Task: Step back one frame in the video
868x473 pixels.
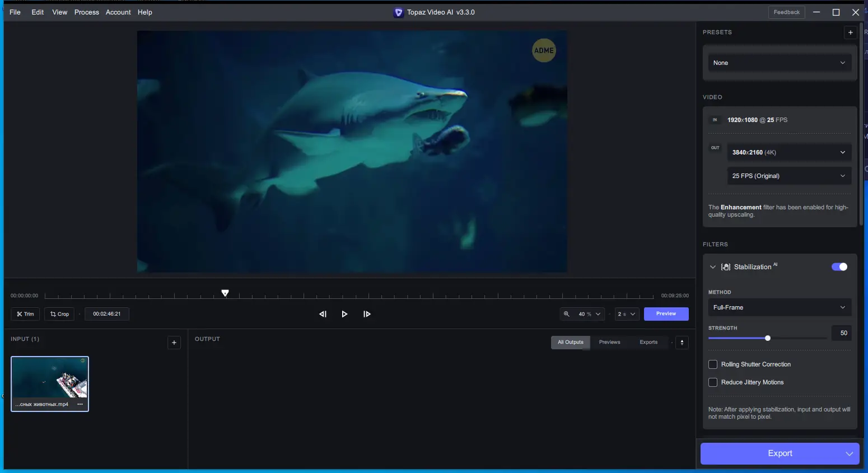Action: pyautogui.click(x=323, y=314)
